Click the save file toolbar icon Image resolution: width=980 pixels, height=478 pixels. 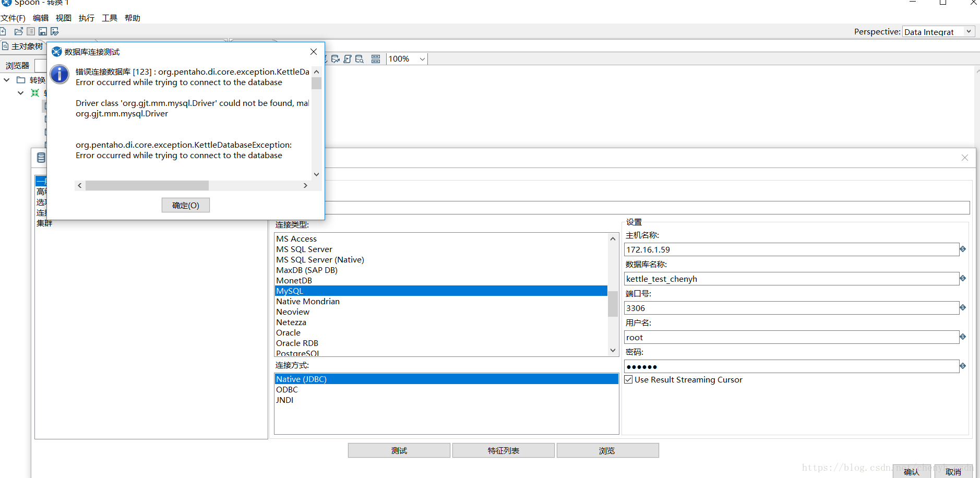coord(43,31)
